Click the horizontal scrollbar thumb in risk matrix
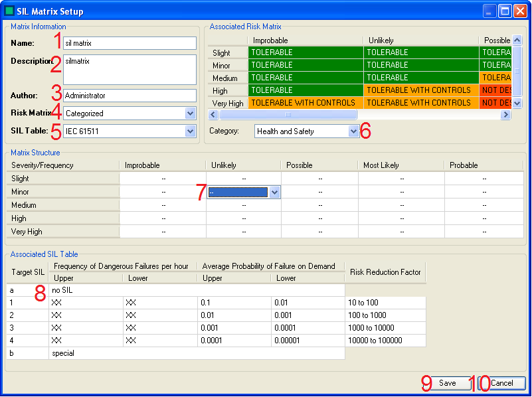 [x=288, y=115]
